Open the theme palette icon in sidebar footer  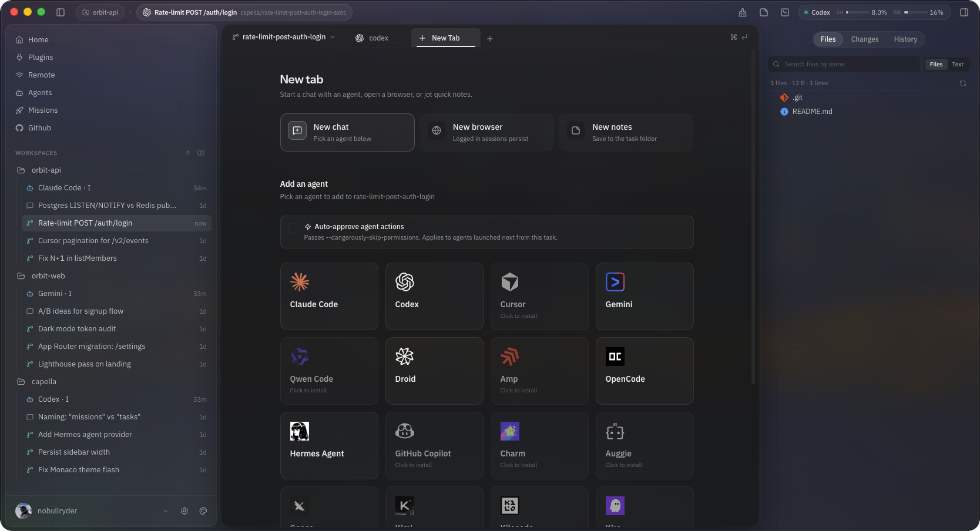click(203, 511)
